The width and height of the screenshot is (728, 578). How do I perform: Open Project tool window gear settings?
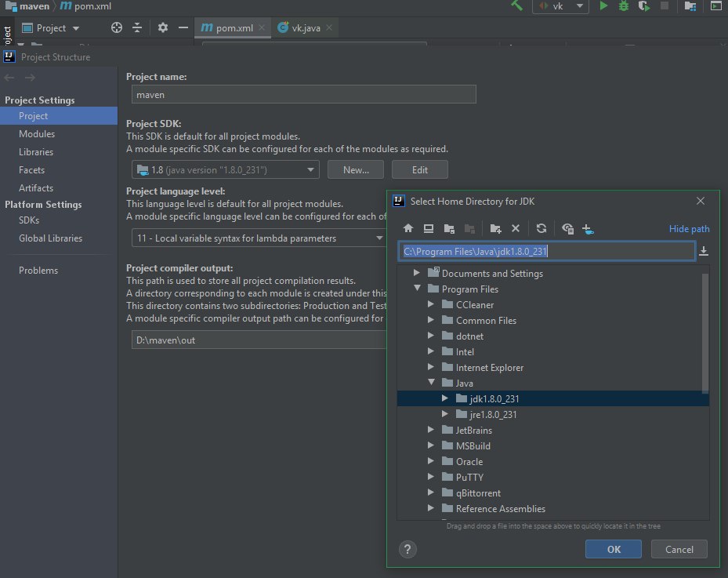click(162, 28)
